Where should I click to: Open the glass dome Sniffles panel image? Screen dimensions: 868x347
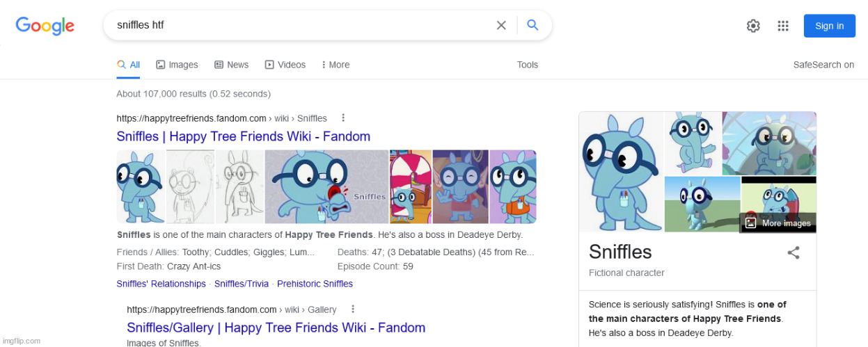tap(769, 143)
